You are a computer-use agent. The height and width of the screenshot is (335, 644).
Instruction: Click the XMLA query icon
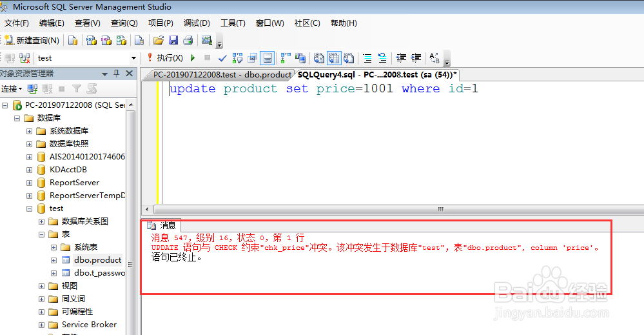121,40
